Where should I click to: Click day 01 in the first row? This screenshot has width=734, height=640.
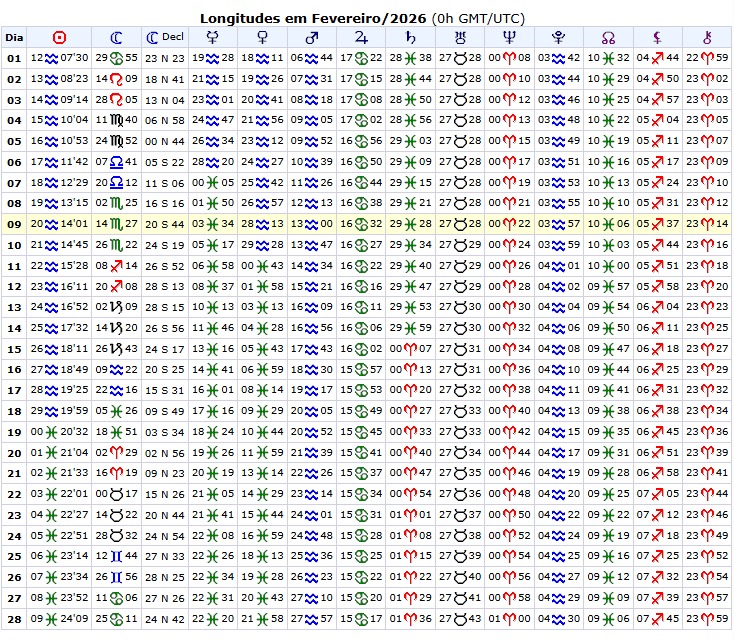pyautogui.click(x=14, y=58)
